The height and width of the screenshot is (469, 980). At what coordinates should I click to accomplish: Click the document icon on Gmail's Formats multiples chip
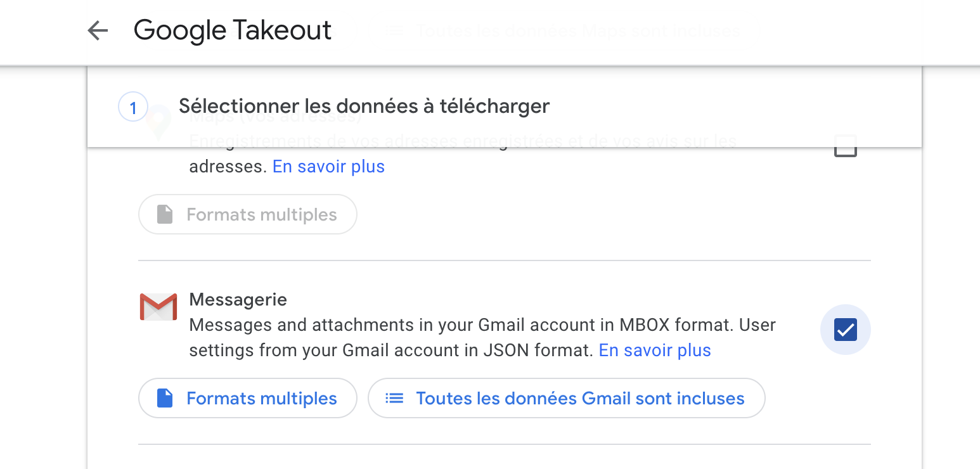164,398
